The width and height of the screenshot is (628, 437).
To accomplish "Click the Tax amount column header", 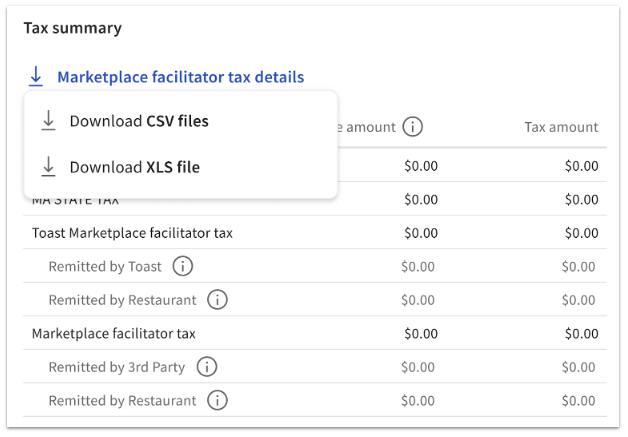I will tap(561, 127).
